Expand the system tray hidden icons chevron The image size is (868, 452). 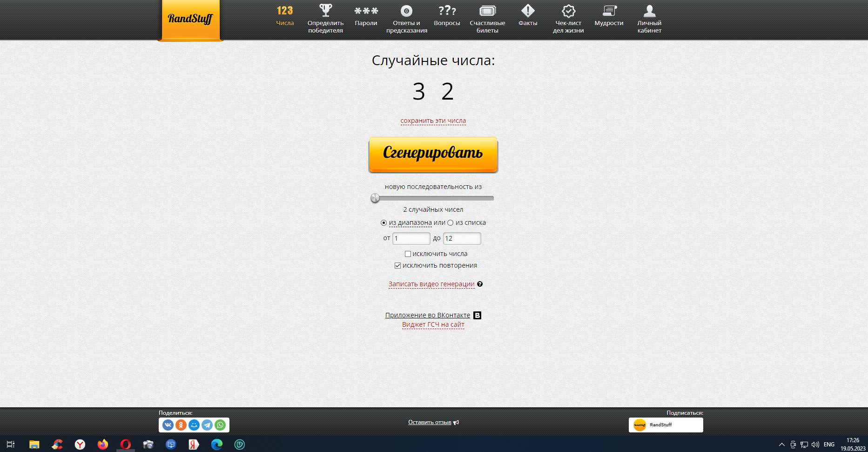pyautogui.click(x=781, y=445)
